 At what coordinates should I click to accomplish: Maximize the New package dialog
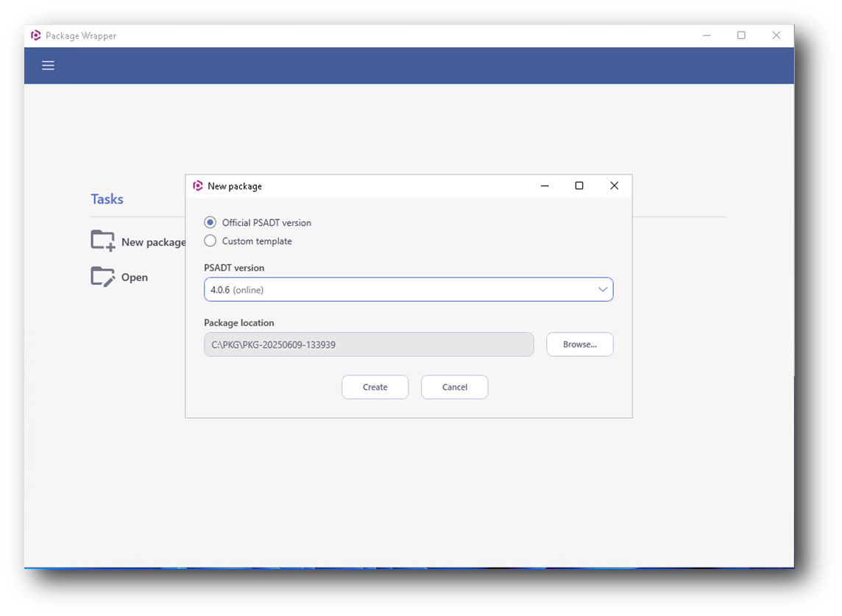[579, 185]
